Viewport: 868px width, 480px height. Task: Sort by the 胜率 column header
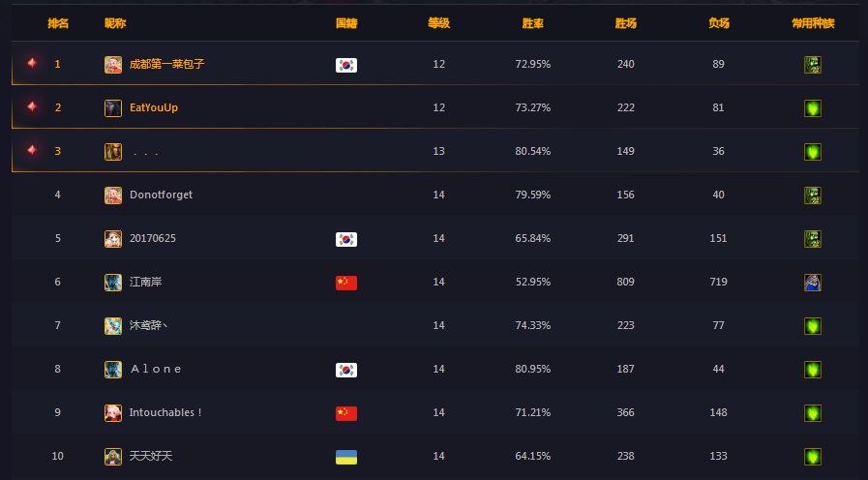[x=532, y=23]
